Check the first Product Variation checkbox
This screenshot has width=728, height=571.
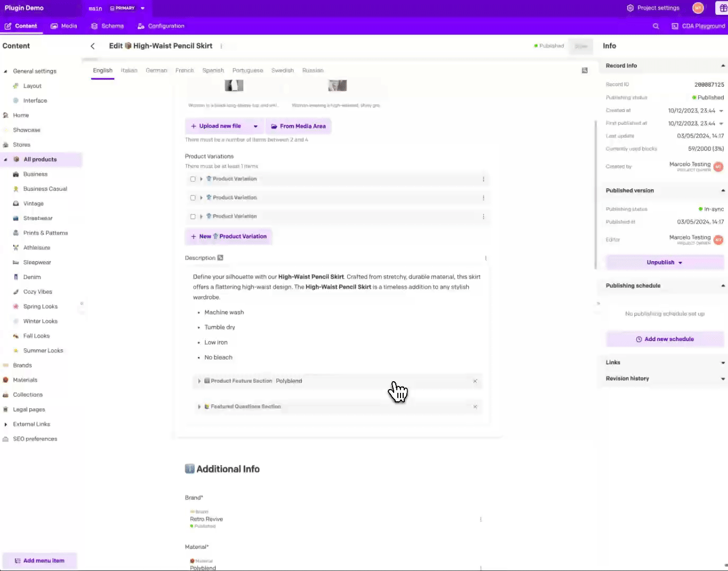click(193, 179)
